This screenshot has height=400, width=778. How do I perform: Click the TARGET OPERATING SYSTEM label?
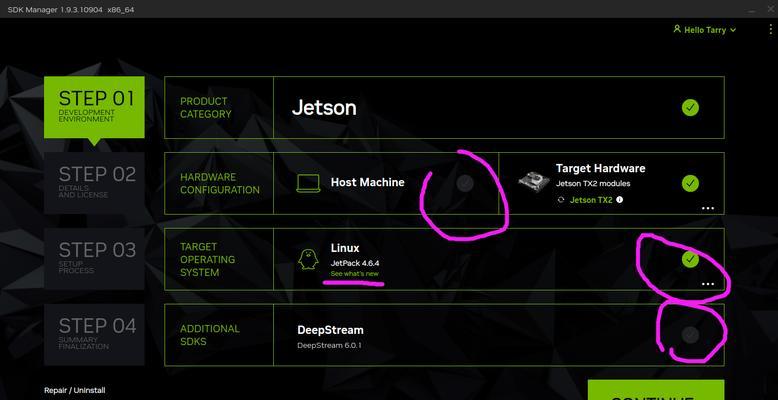click(207, 260)
